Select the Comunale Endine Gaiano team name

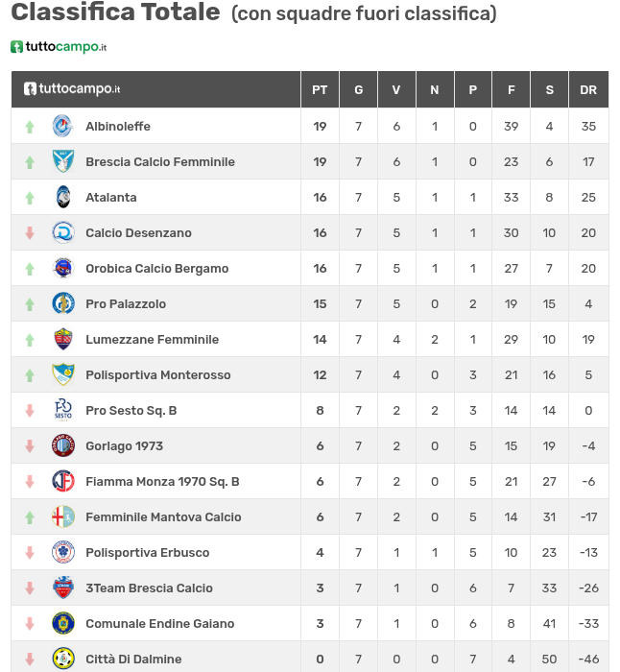pos(159,623)
